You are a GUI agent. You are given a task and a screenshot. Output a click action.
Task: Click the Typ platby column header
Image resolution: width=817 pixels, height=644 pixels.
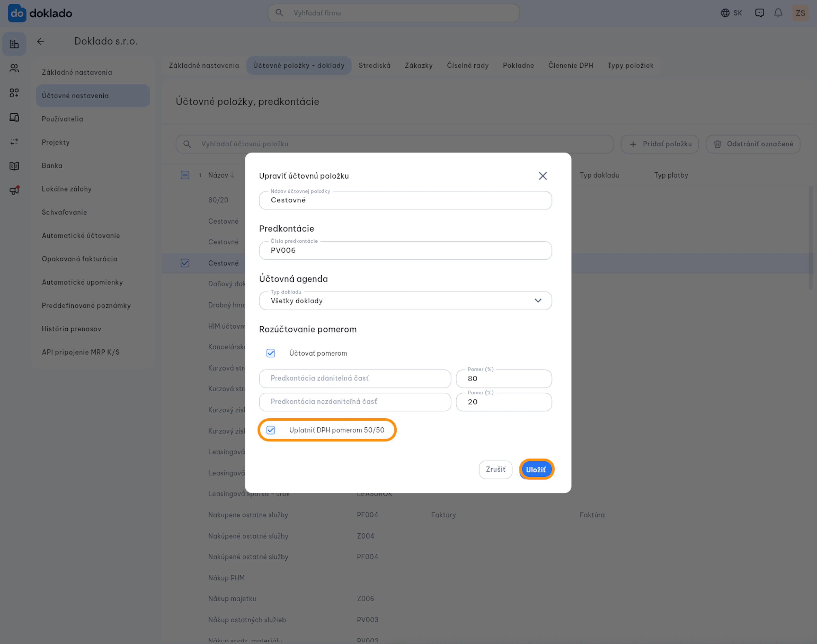(x=671, y=175)
